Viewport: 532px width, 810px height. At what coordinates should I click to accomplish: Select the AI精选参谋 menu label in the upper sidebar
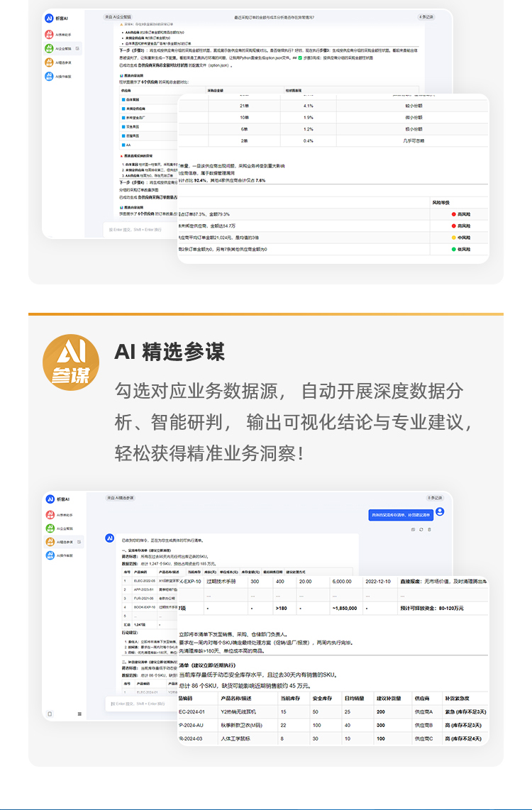click(64, 62)
